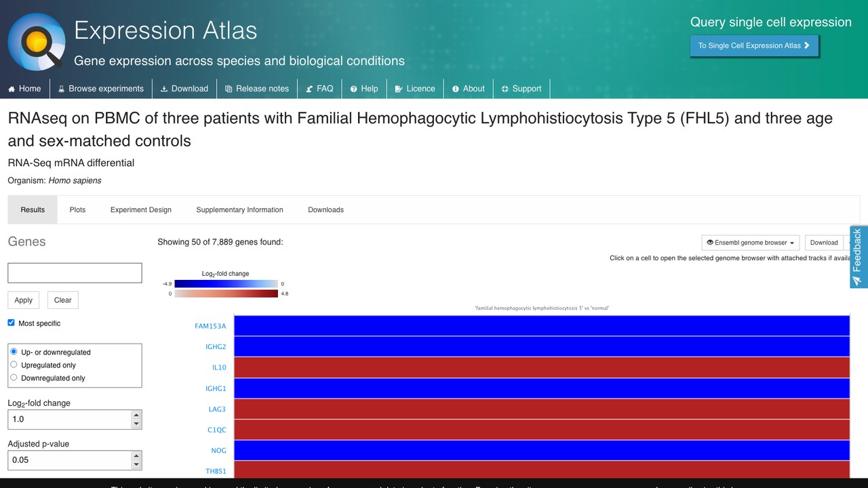Viewport: 868px width, 488px height.
Task: Increase Log2-fold change value with stepper
Action: [x=136, y=415]
